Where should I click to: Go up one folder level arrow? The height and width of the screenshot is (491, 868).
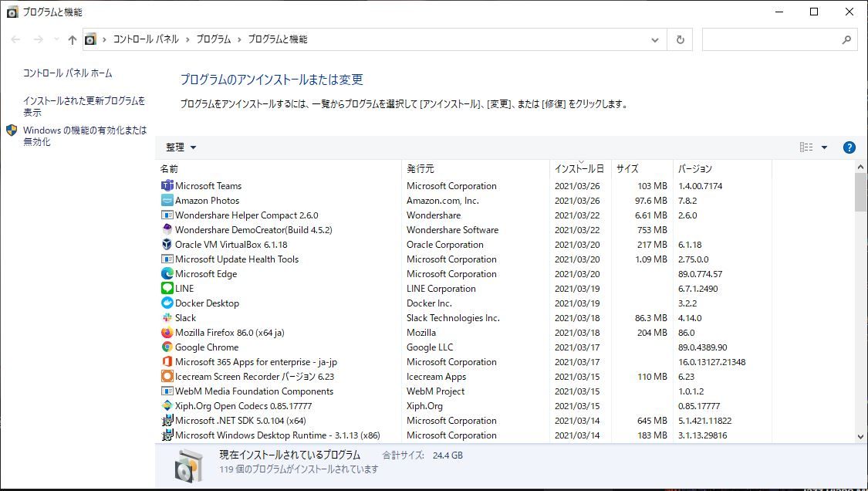pyautogui.click(x=72, y=39)
